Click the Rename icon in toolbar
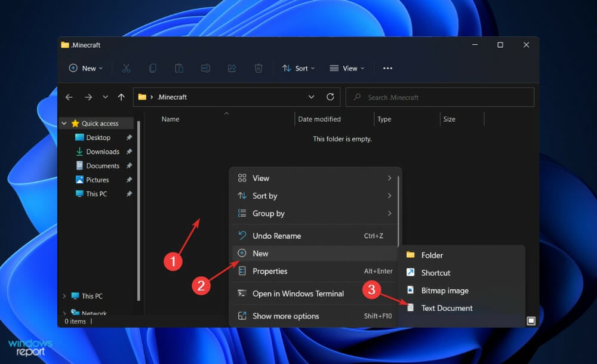The height and width of the screenshot is (364, 597). (x=205, y=69)
